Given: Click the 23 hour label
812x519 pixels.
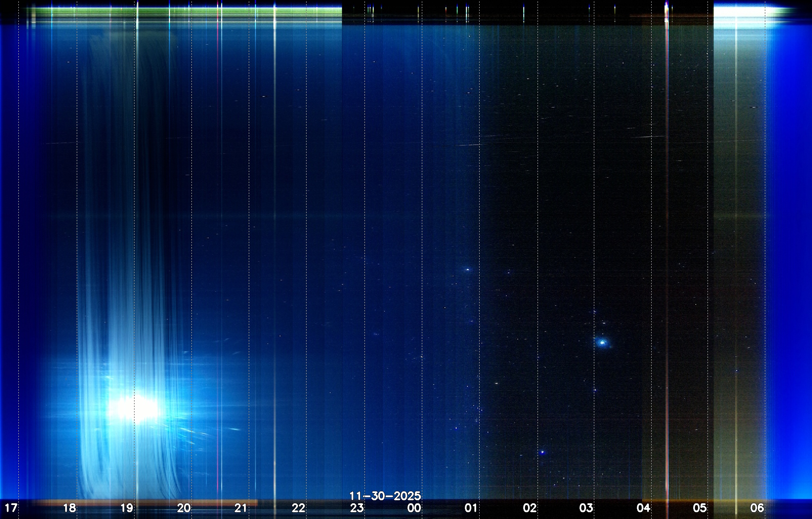Looking at the screenshot, I should [x=357, y=508].
